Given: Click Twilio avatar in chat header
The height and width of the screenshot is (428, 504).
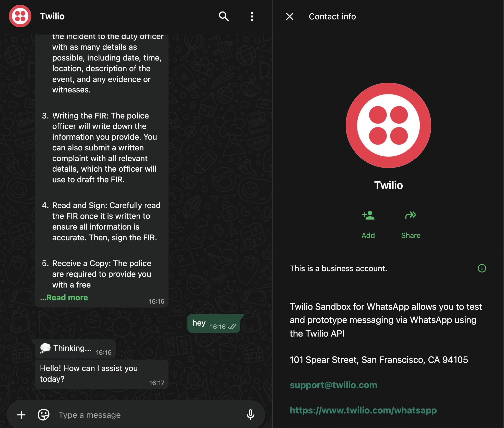Looking at the screenshot, I should (20, 16).
